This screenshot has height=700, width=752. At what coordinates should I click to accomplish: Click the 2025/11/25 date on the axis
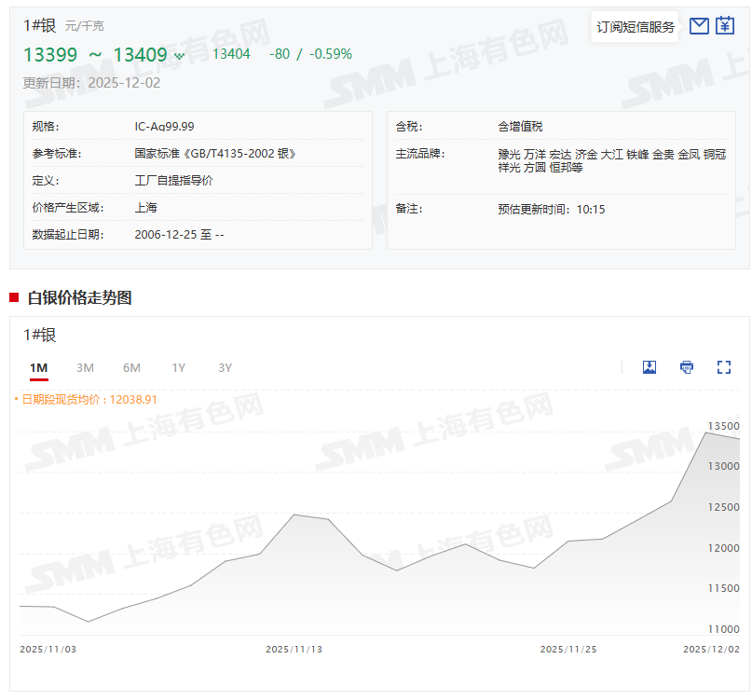point(567,649)
